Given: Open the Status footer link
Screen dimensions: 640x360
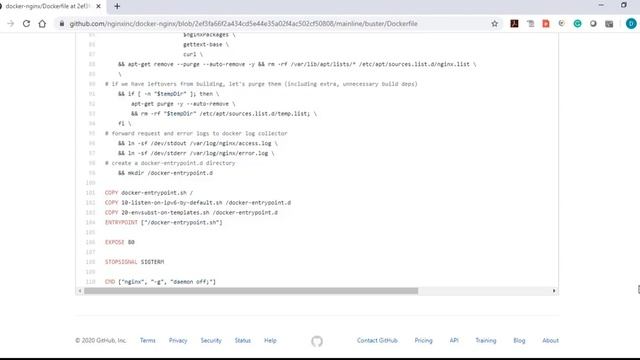Looking at the screenshot, I should pos(242,340).
